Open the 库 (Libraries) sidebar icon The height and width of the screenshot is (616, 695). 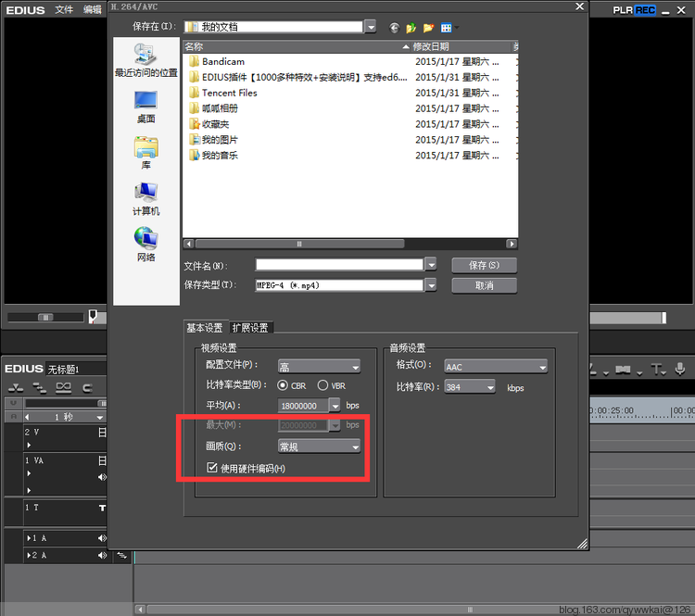pos(145,151)
